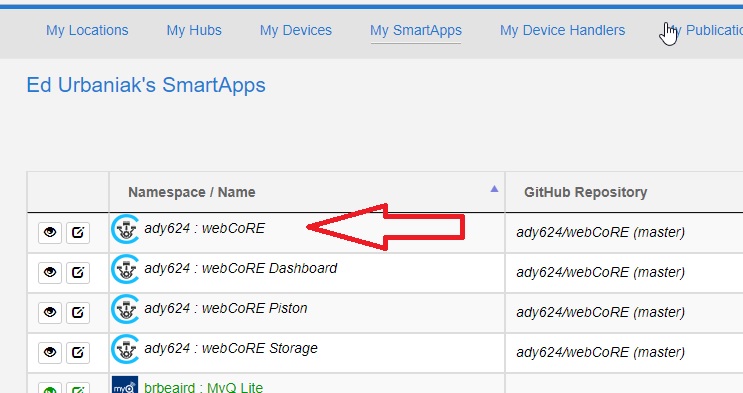Open 'brbeaird : MyQ Lite' link

coord(203,387)
